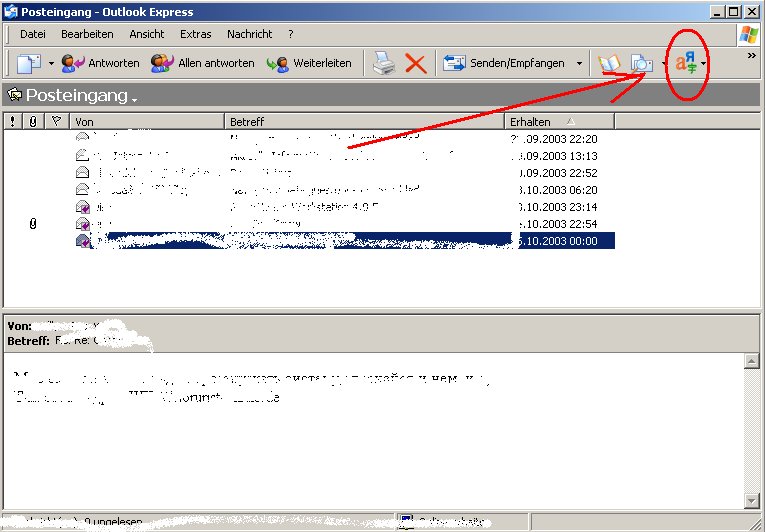This screenshot has height=532, width=765.
Task: Click the Outlook Express title bar icon
Action: click(10, 11)
